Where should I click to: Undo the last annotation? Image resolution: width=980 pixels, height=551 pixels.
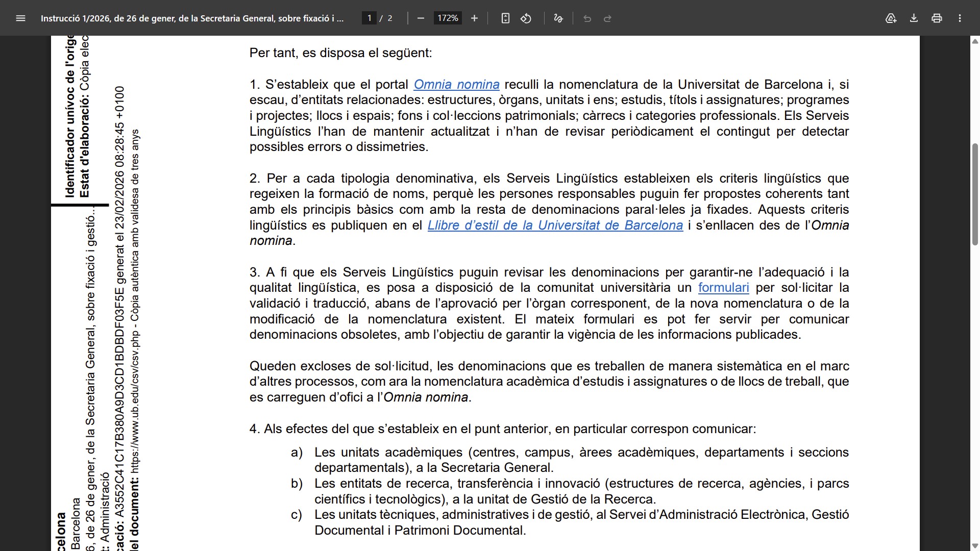point(587,18)
